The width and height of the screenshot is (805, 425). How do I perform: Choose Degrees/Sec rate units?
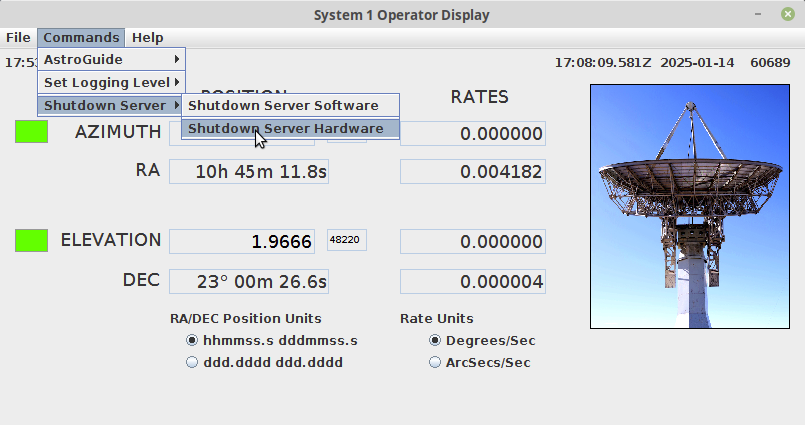[x=435, y=340]
